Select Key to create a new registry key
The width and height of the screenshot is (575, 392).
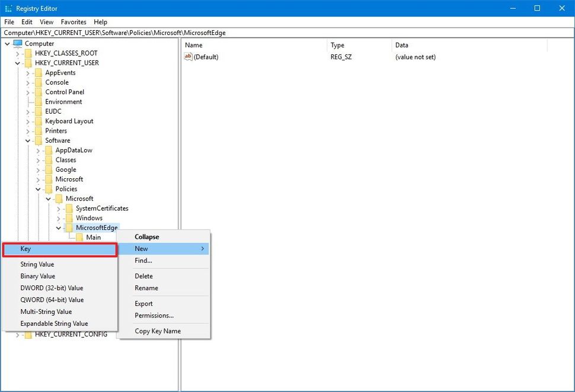[25, 249]
